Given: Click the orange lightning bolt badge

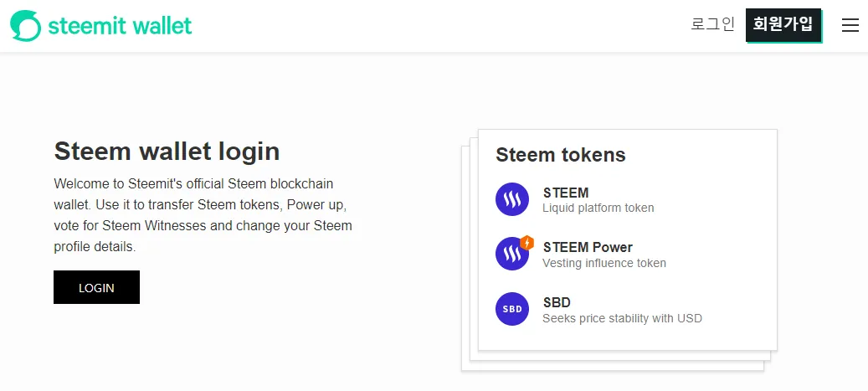Looking at the screenshot, I should point(527,243).
